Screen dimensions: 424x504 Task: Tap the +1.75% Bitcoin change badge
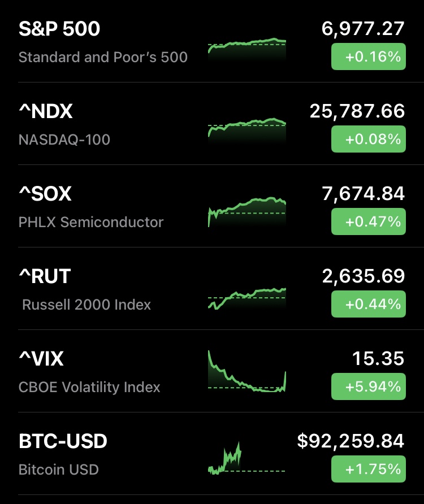coord(368,469)
